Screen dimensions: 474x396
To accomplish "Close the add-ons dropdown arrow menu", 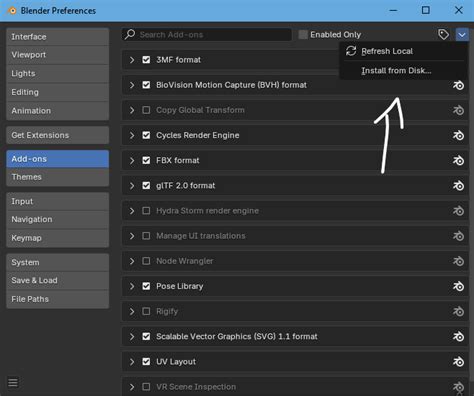I will [462, 34].
